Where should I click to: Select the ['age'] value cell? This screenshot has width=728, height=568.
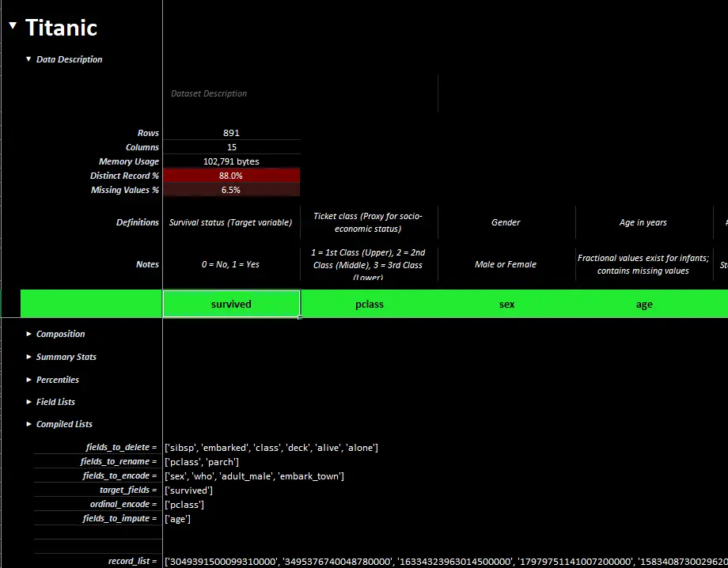tap(178, 519)
